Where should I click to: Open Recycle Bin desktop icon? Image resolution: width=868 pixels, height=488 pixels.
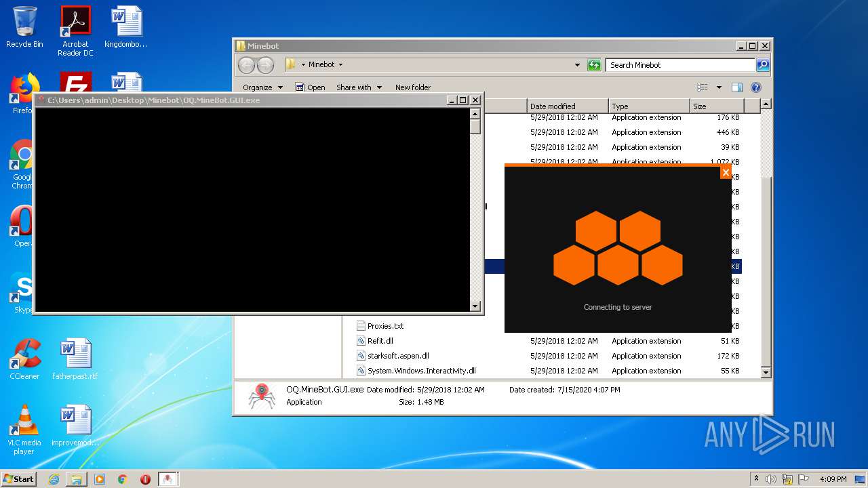pos(24,27)
